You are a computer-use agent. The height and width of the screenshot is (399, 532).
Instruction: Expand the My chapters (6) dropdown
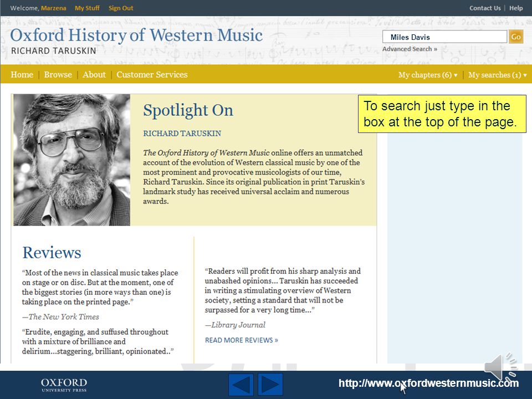(x=428, y=75)
